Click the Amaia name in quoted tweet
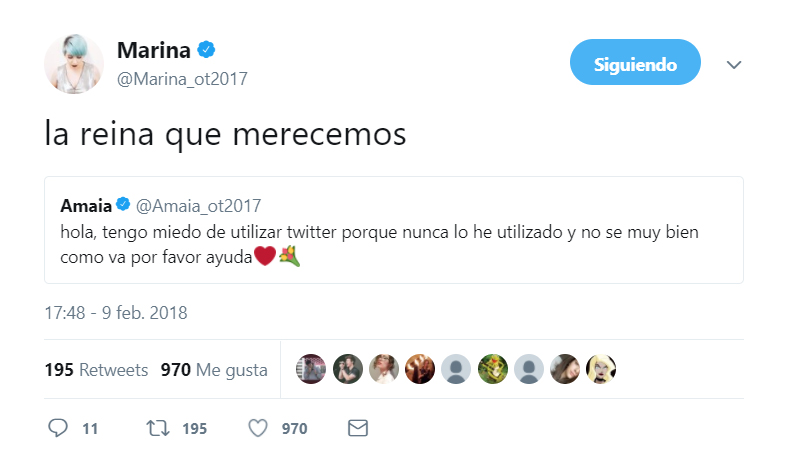Viewport: 791px width, 472px height. point(84,205)
